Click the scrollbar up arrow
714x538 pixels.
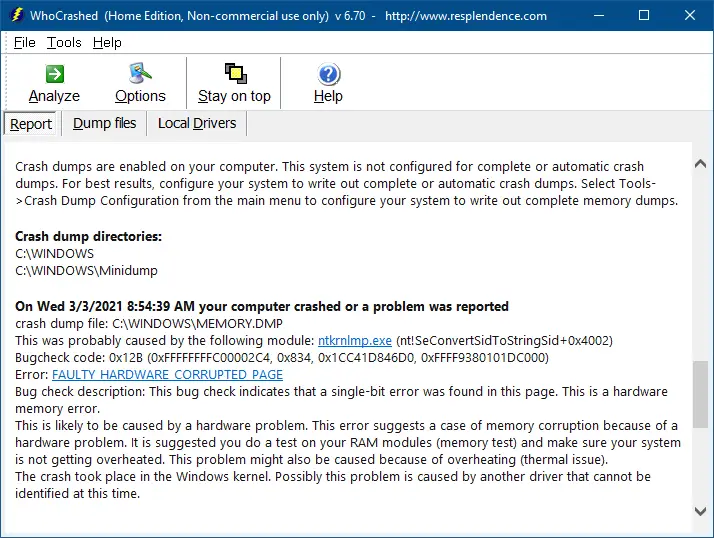(x=701, y=164)
